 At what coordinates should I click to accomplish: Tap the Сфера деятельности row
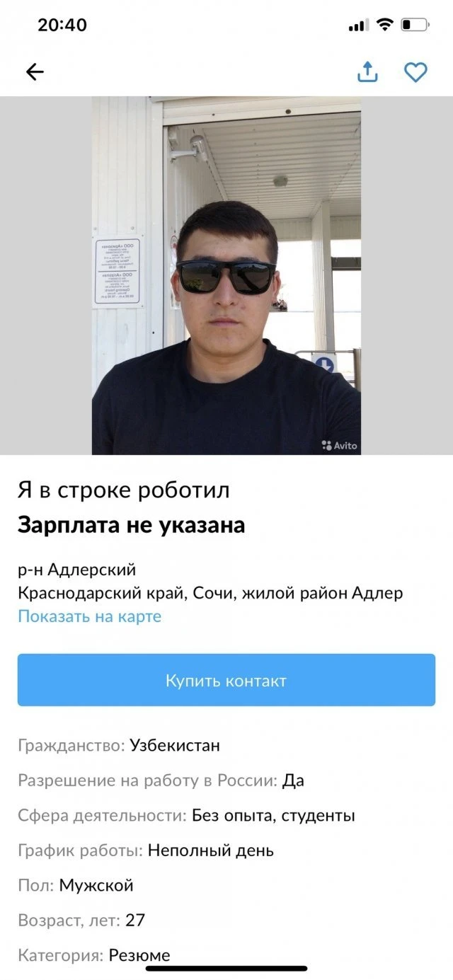click(186, 816)
